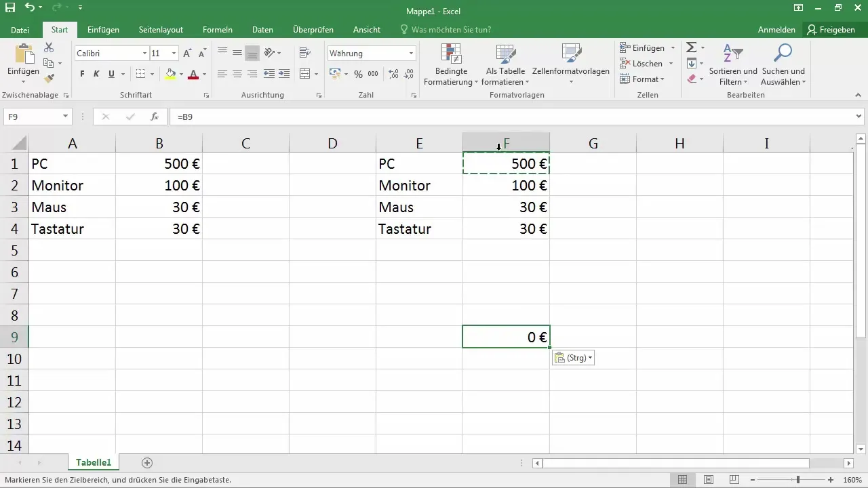This screenshot has height=488, width=868.
Task: Switch to the Einfügen ribbon tab
Action: pos(103,30)
